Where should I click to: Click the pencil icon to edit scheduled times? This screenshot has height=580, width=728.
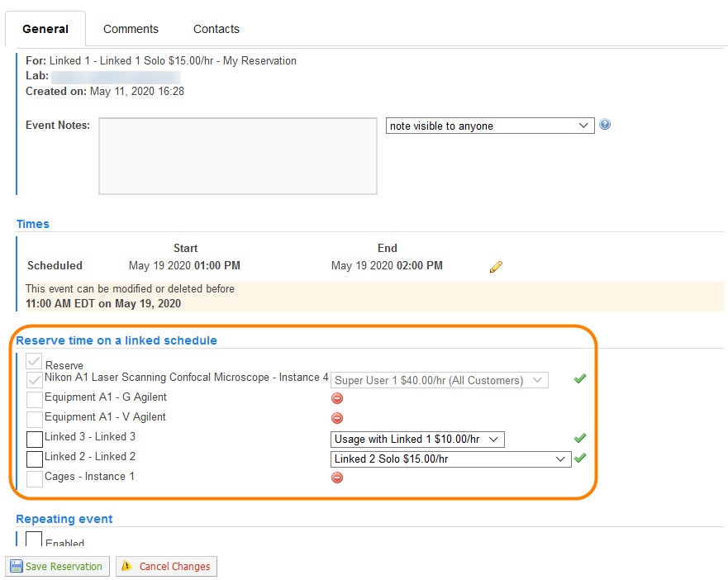(x=496, y=267)
